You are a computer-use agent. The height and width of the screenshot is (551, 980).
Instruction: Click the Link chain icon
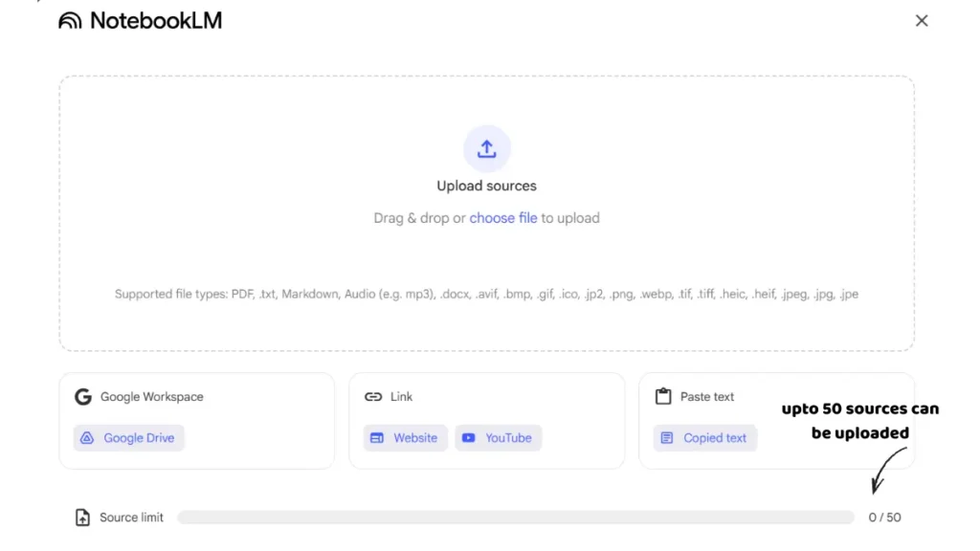pyautogui.click(x=373, y=397)
